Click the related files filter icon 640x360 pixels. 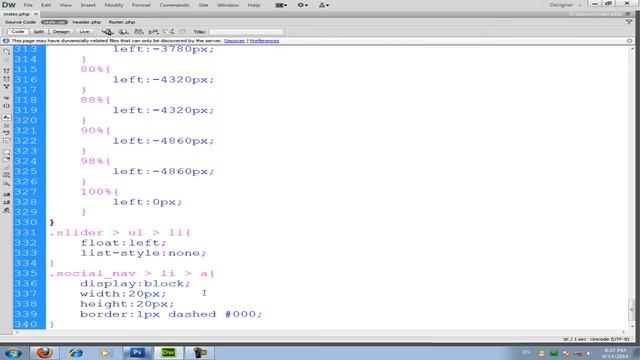click(x=629, y=22)
